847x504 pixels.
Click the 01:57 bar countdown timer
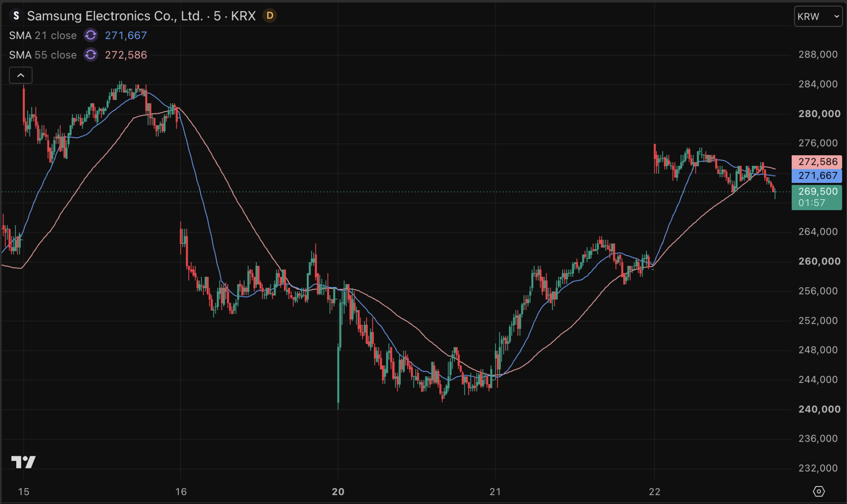click(x=812, y=203)
